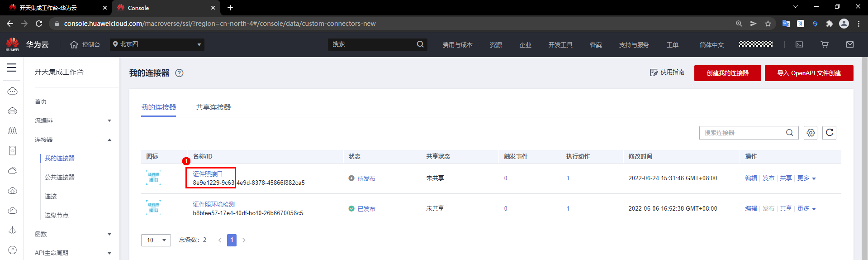Viewport: 868px width, 260px height.
Task: Open the 北京四 region dropdown
Action: point(157,44)
